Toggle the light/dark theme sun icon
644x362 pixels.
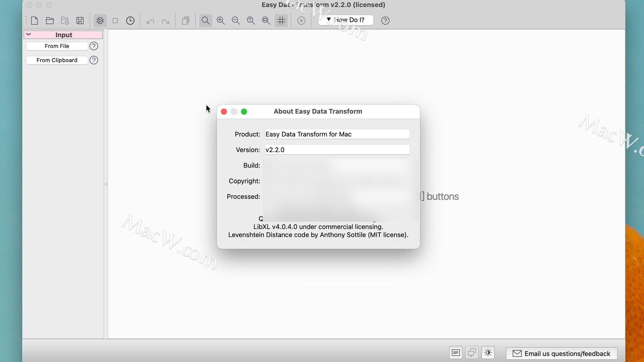pos(488,353)
